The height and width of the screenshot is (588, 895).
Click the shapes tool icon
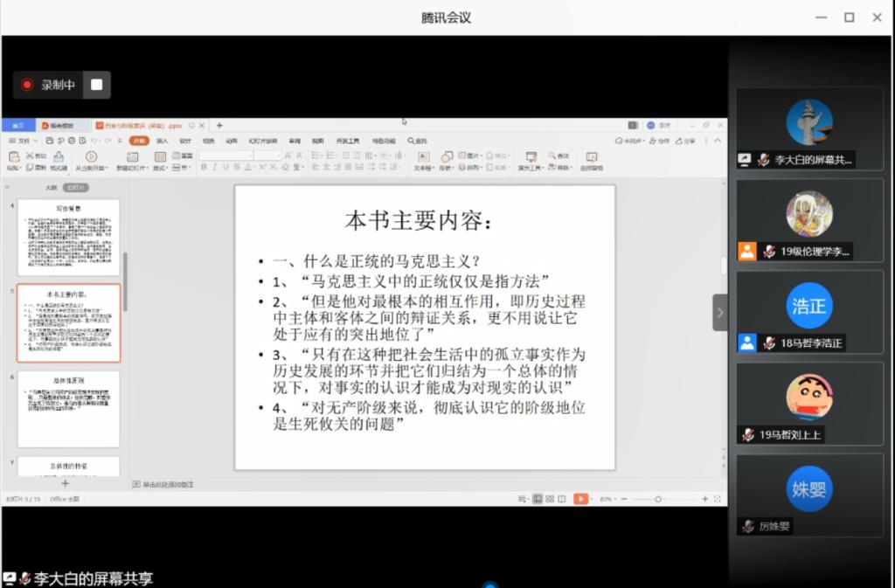[x=447, y=157]
